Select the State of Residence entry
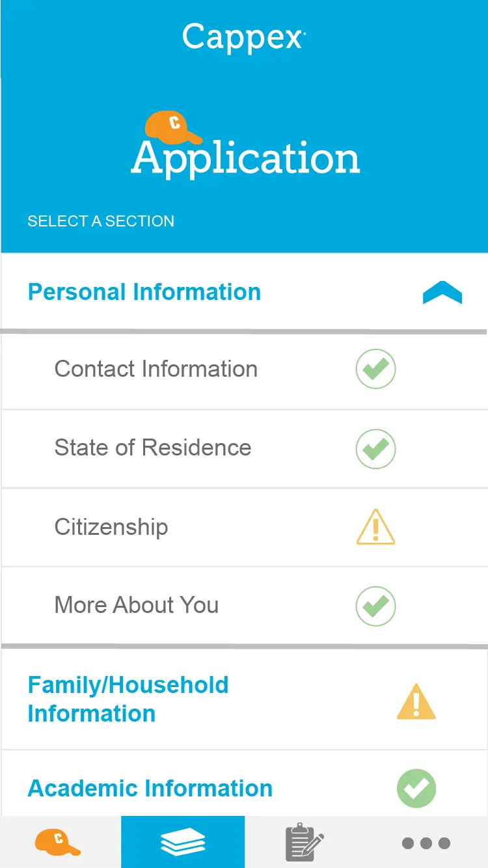 [153, 448]
